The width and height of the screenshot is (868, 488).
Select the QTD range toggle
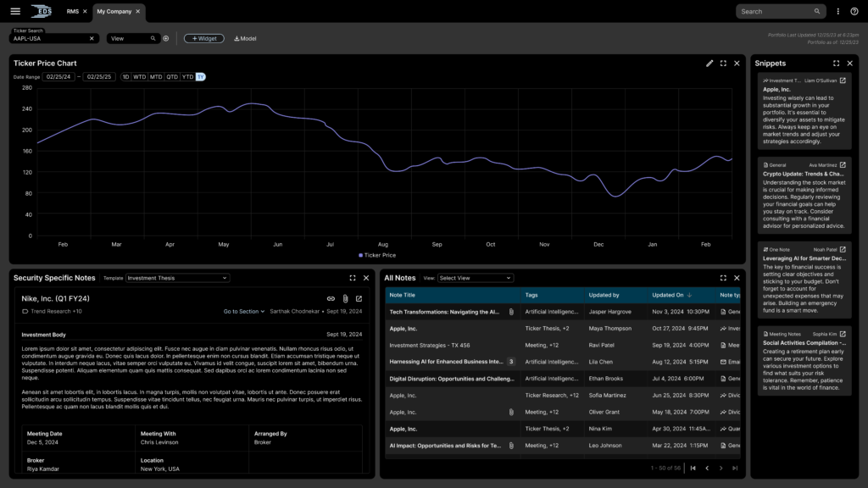coord(172,77)
